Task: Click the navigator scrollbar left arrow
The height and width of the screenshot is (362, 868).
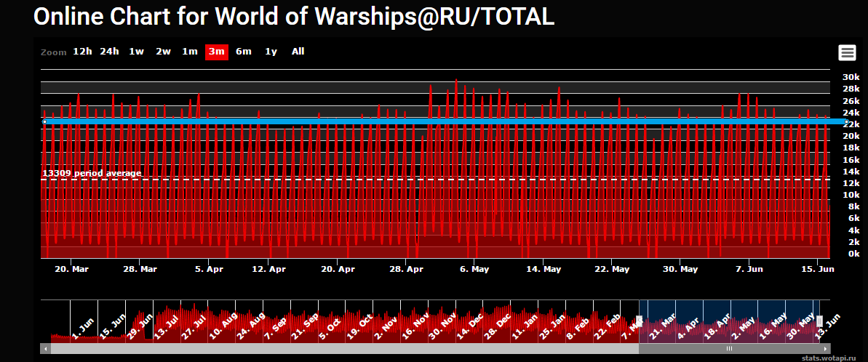Action: click(45, 349)
